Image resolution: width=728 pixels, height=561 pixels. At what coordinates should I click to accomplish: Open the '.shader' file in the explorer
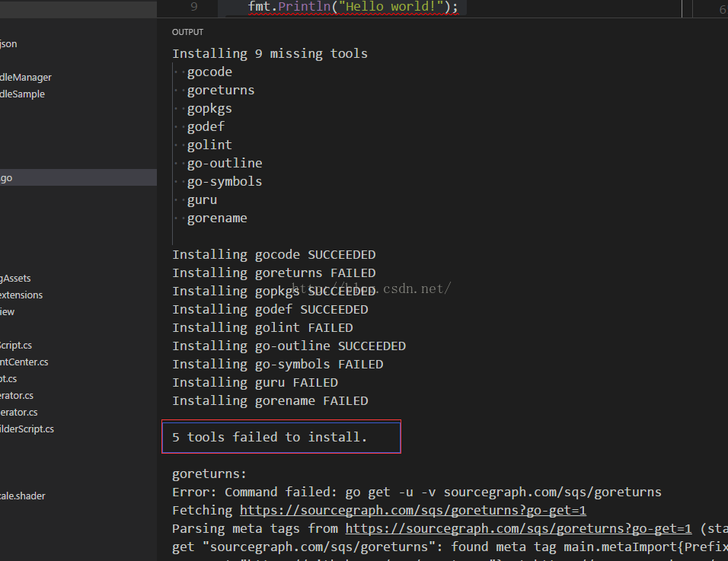coord(22,496)
